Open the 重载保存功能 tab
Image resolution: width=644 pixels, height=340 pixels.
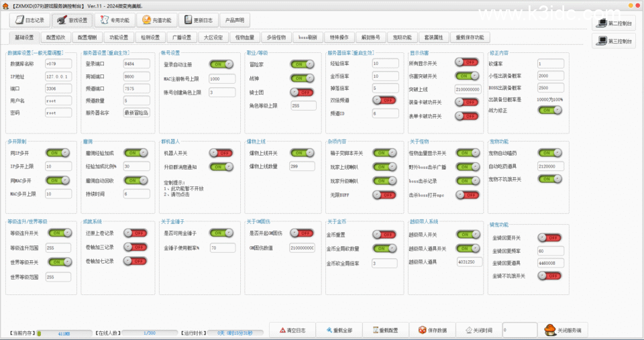[470, 38]
